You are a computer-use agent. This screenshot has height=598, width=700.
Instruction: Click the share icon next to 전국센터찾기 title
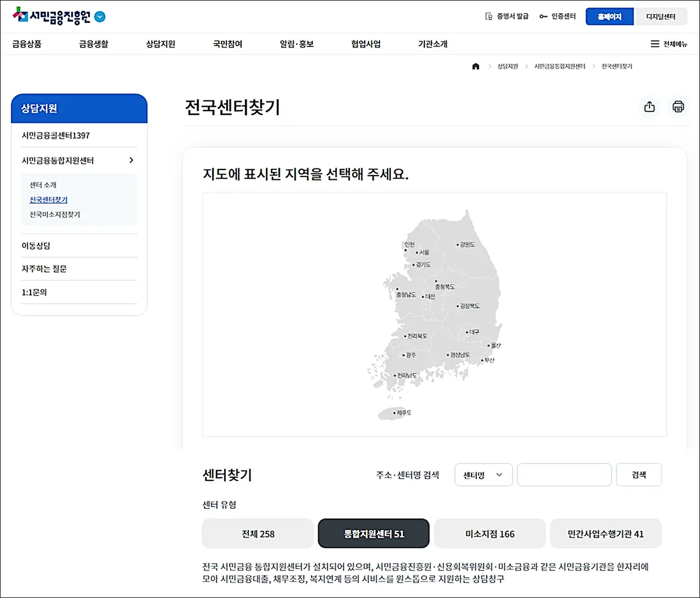(x=649, y=107)
